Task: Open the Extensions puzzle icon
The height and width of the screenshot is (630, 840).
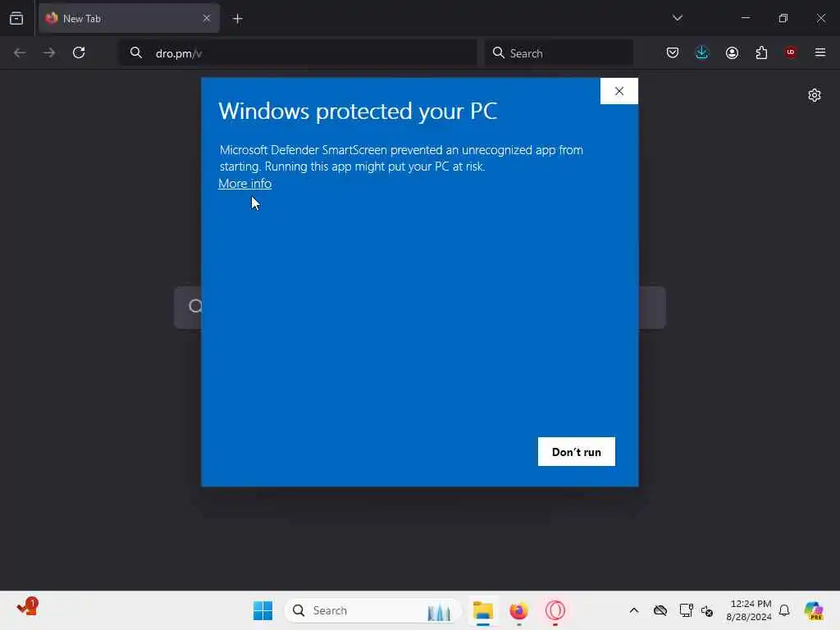Action: [x=762, y=52]
